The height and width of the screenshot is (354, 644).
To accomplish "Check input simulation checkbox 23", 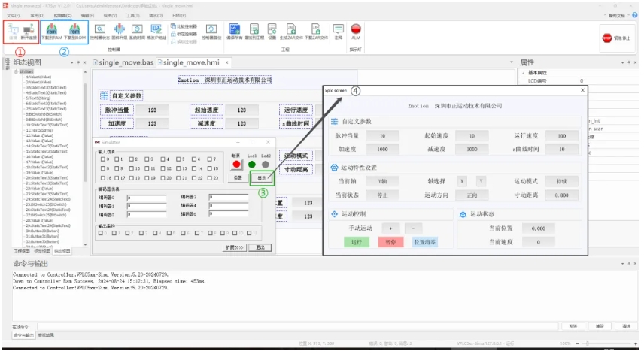I will [x=209, y=178].
